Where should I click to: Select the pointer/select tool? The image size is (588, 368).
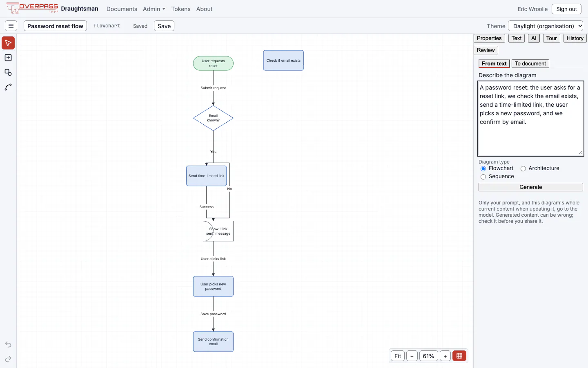[8, 43]
